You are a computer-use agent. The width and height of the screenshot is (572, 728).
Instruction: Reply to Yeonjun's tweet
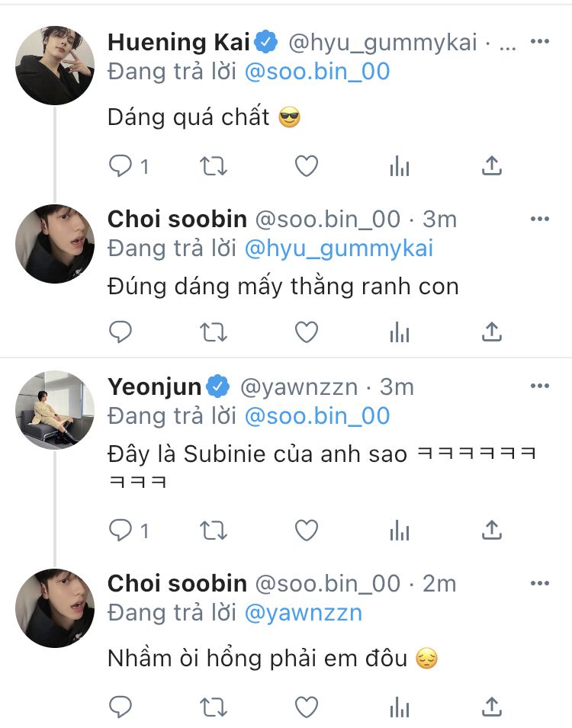121,529
